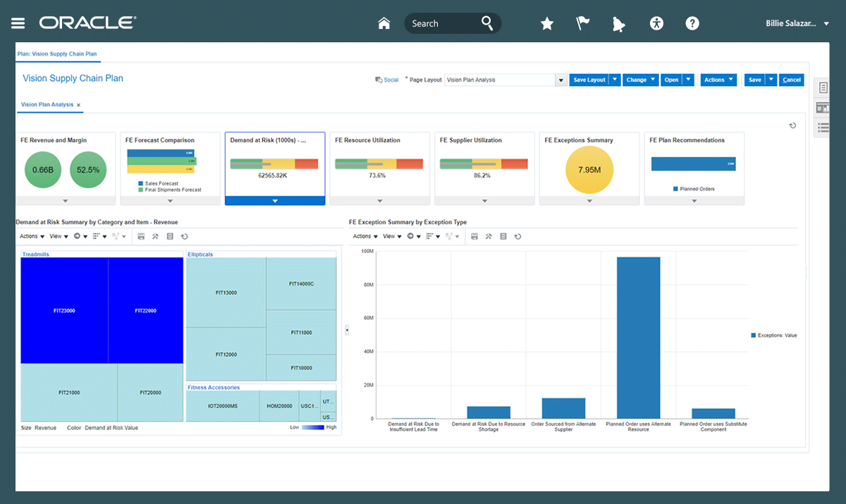Image resolution: width=846 pixels, height=504 pixels.
Task: Open the Watchlist flag icon
Action: pyautogui.click(x=583, y=23)
